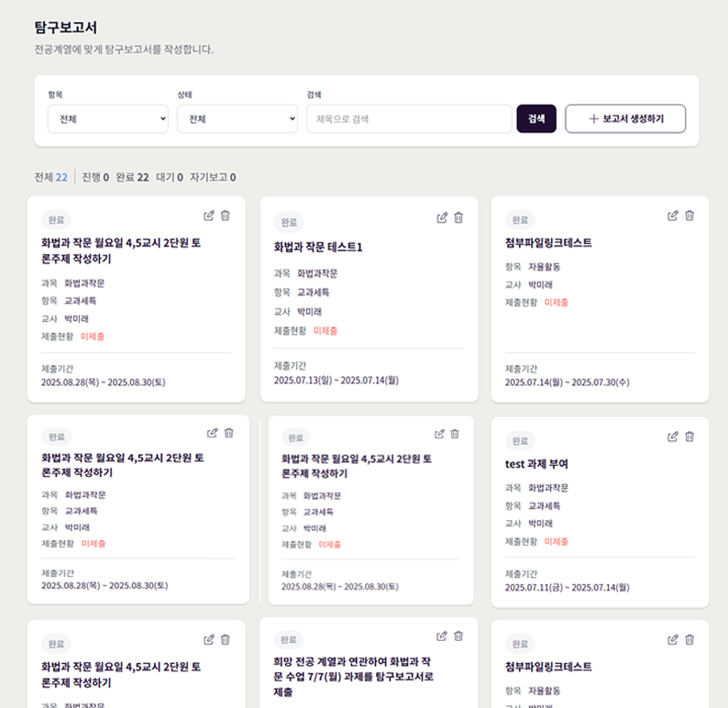Delete the top-row 첨부파일링크테스트 card
728x708 pixels.
click(x=689, y=216)
